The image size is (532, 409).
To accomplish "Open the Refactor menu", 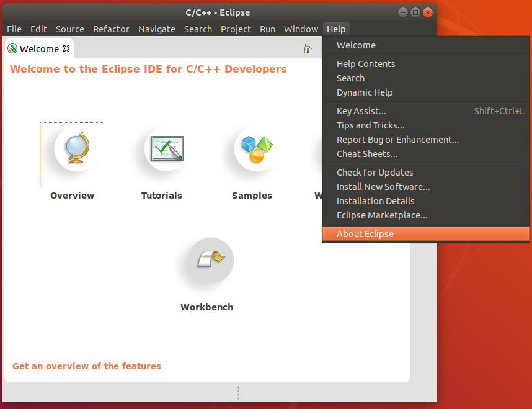I will point(111,29).
